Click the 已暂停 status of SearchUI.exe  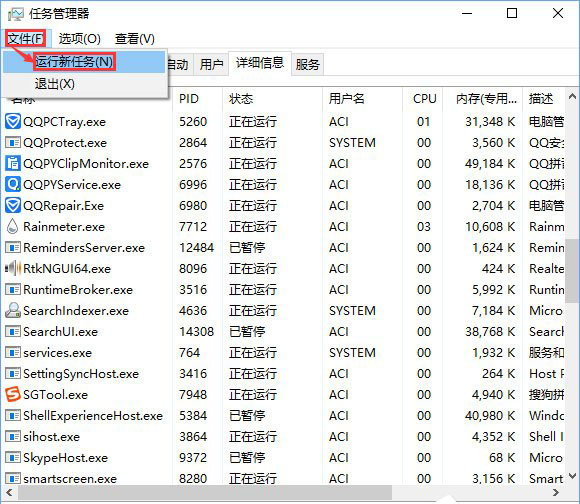pyautogui.click(x=247, y=332)
